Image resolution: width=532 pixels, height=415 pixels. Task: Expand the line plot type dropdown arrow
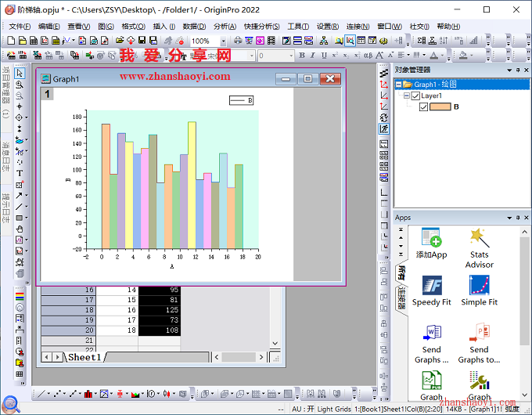coord(49,394)
